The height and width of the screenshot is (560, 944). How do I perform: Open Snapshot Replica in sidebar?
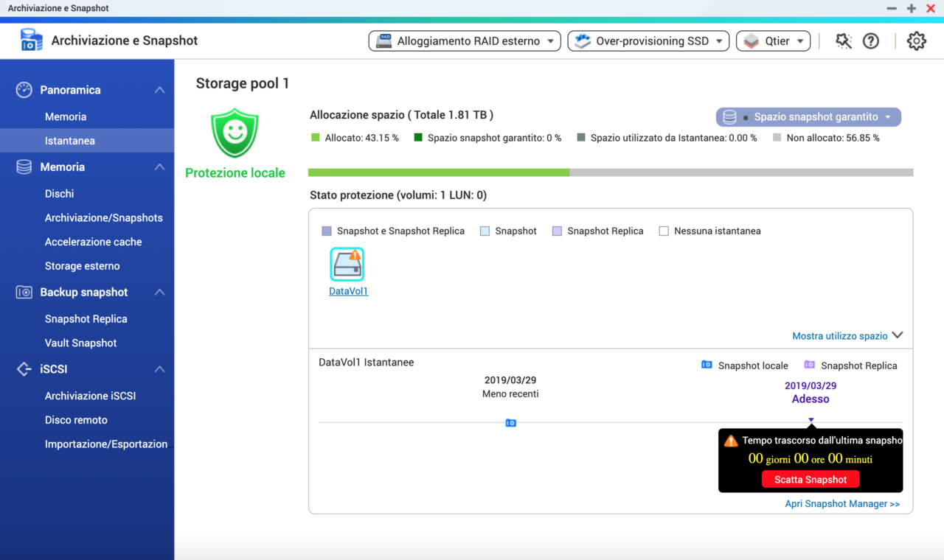pyautogui.click(x=86, y=319)
